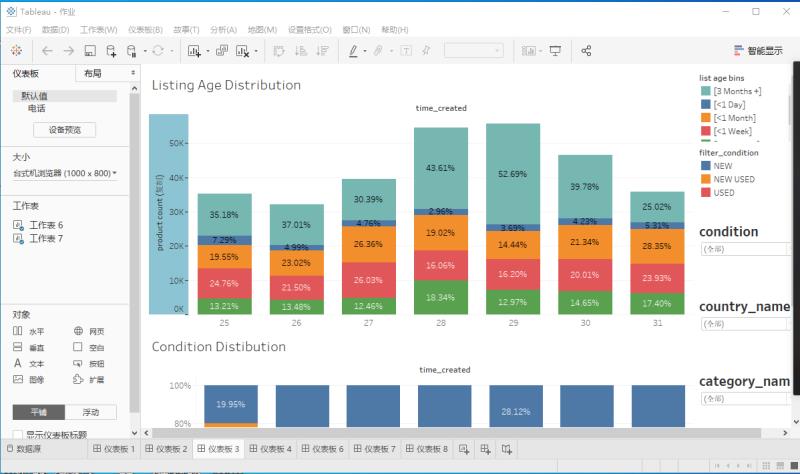Image resolution: width=800 pixels, height=474 pixels.
Task: Click the new worksheet tab icon
Action: [464, 449]
